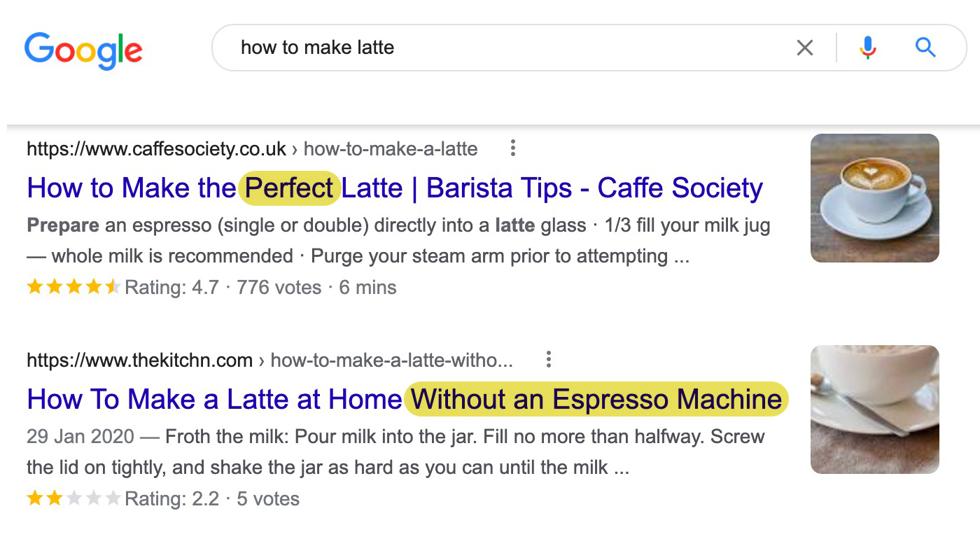Click the star rating under the Kitchn result
The height and width of the screenshot is (553, 980).
click(x=74, y=498)
